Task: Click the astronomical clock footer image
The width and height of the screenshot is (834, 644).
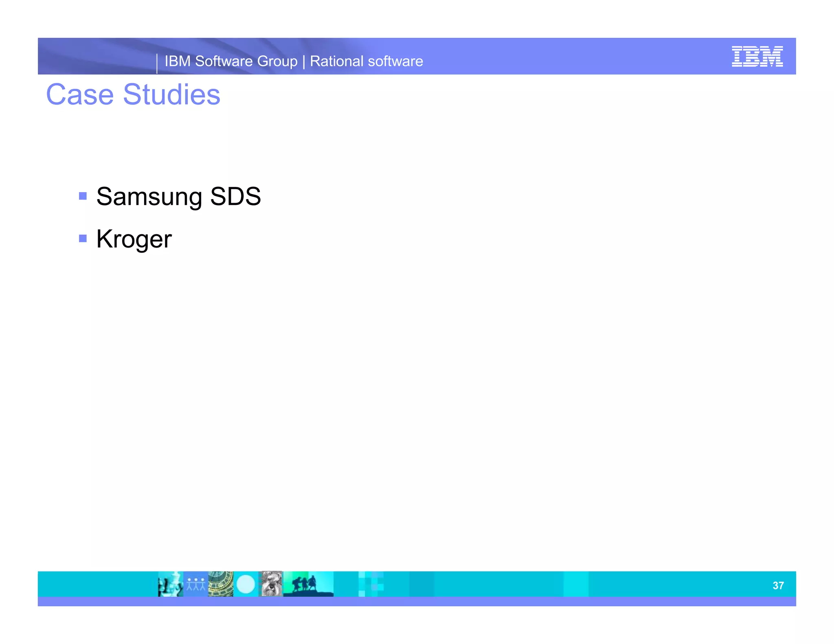Action: [220, 584]
